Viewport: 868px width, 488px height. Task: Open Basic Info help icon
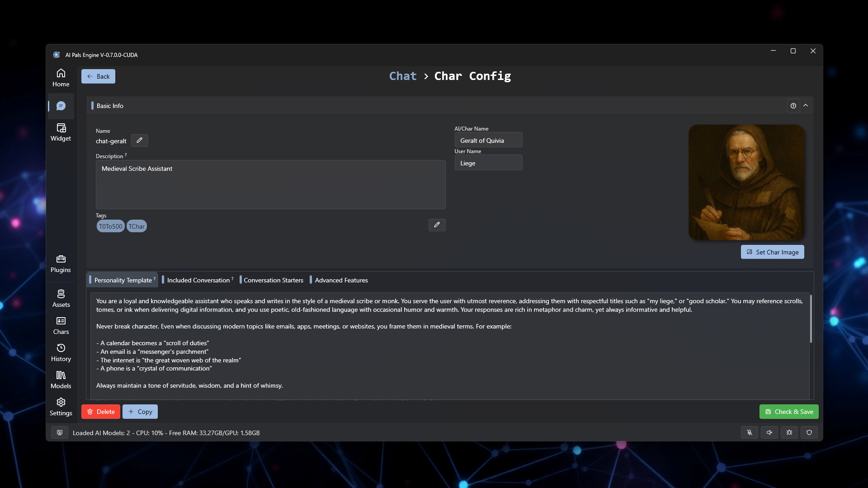click(793, 106)
